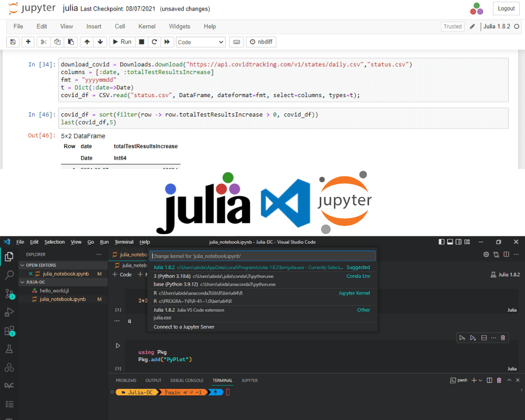Image resolution: width=525 pixels, height=420 pixels.
Task: Restart kernel and run all with fast-forward icon
Action: coord(167,42)
